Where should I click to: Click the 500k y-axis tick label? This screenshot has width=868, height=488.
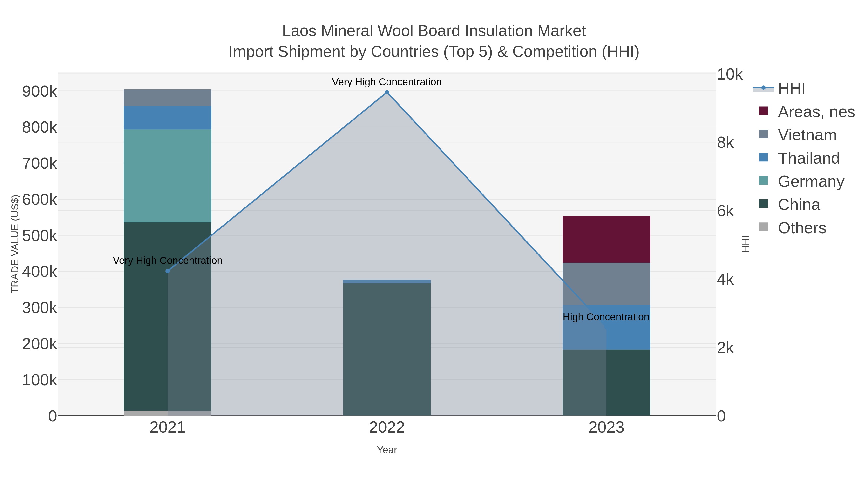(x=40, y=236)
